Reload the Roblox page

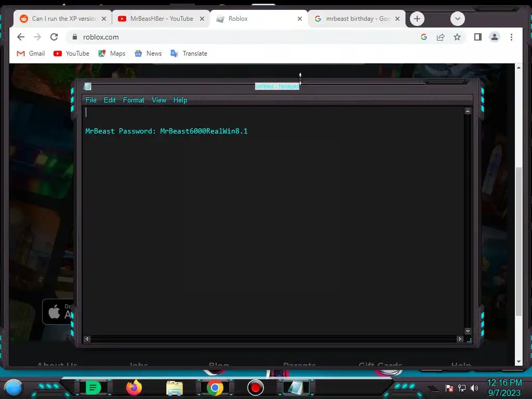pyautogui.click(x=54, y=37)
